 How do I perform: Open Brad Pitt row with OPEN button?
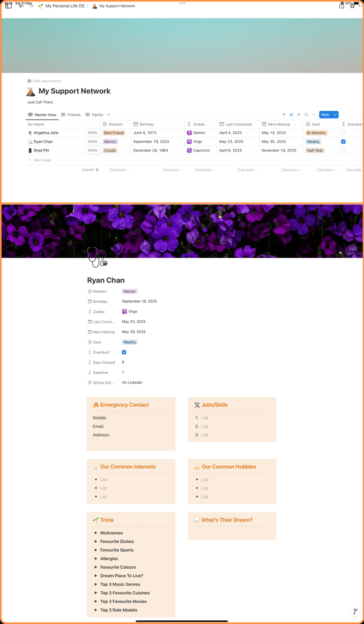pyautogui.click(x=92, y=150)
